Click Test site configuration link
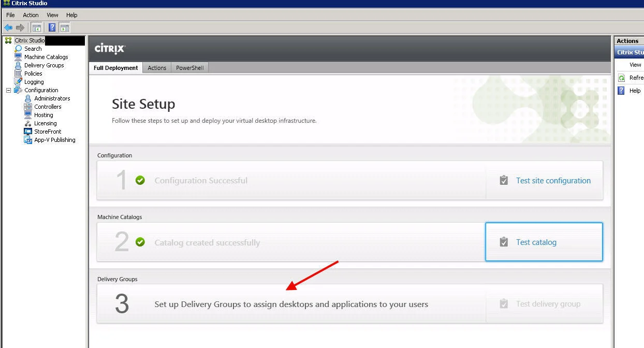The height and width of the screenshot is (348, 644). 553,181
